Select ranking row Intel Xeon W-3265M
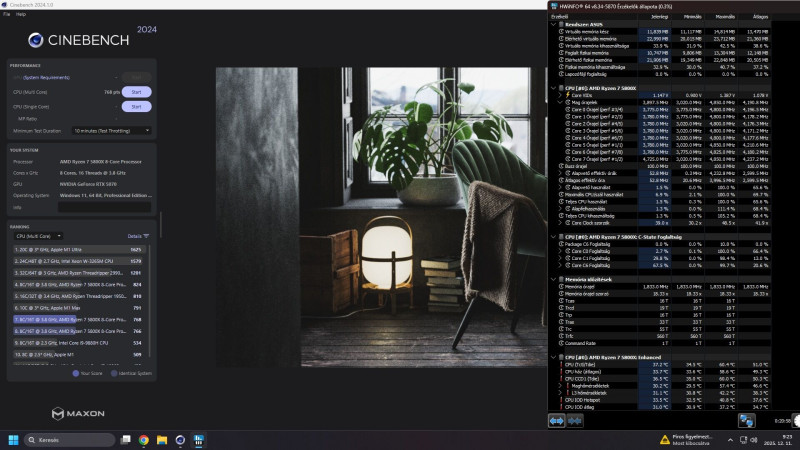The width and height of the screenshot is (800, 450). tap(79, 261)
